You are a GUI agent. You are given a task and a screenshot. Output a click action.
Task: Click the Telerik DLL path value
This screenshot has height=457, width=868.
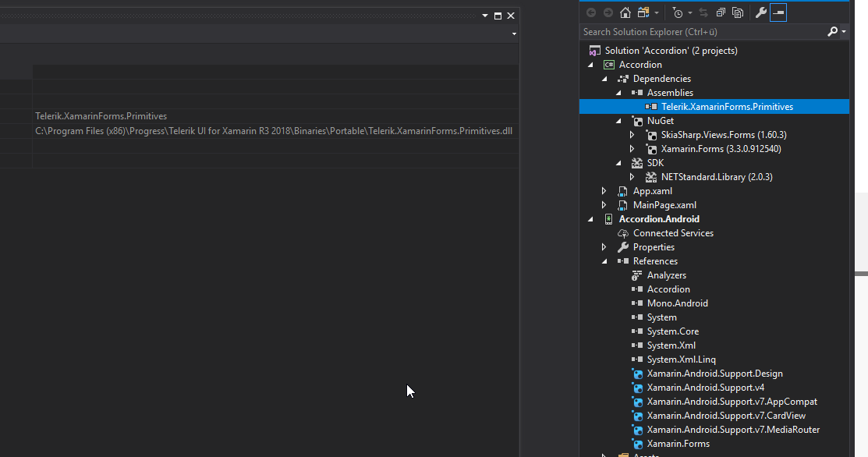click(x=273, y=131)
